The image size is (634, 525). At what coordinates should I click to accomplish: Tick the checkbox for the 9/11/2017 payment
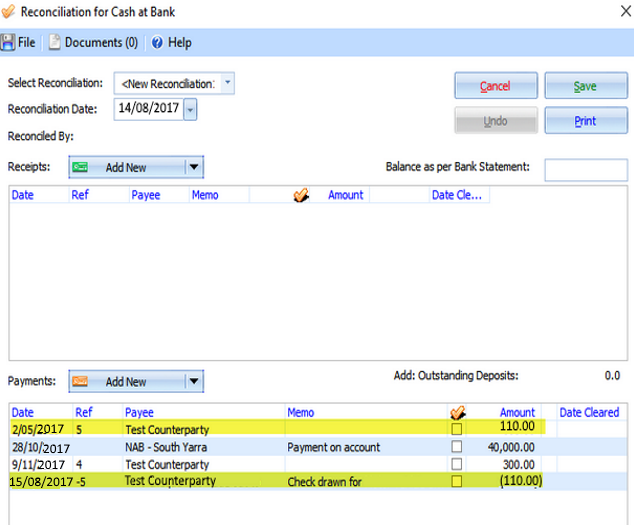(456, 464)
